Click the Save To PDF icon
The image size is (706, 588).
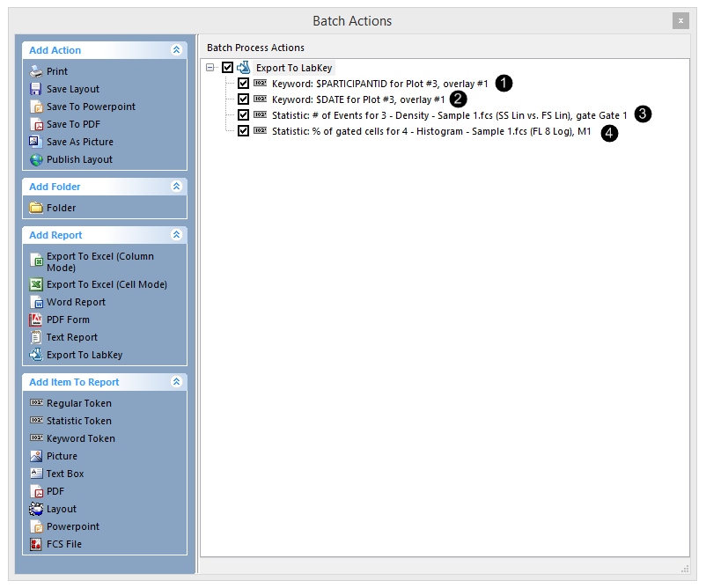tap(36, 124)
